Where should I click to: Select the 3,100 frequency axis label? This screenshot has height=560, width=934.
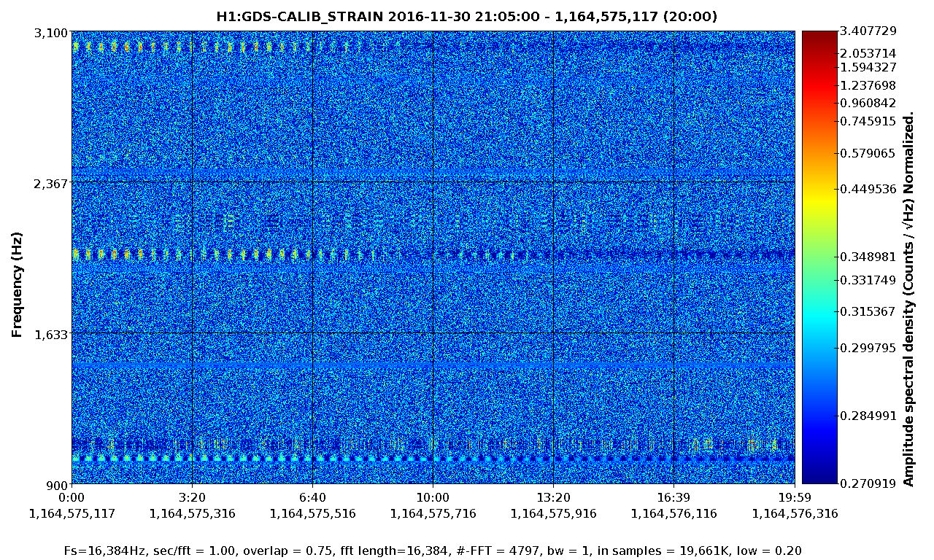[51, 33]
